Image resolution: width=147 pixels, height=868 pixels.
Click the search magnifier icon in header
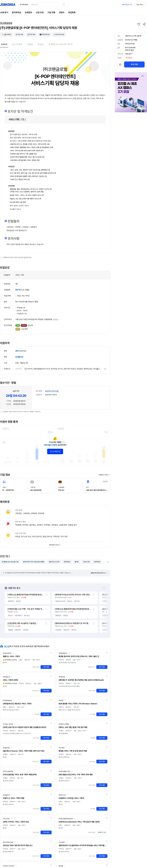click(64, 5)
